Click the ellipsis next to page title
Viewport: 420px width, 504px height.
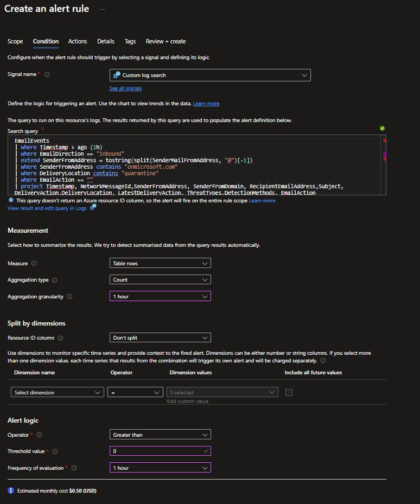102,10
